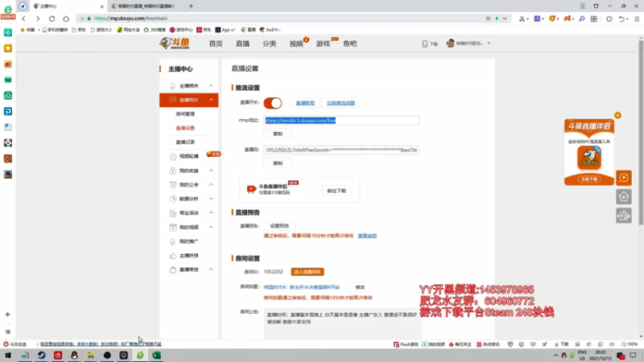Viewport: 644px width, 362px height.
Task: Expand the 数据分析 sidebar section
Action: (189, 199)
